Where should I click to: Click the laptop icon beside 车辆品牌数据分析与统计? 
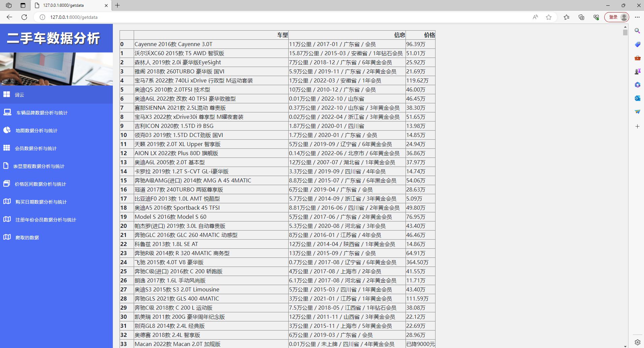[x=7, y=112]
